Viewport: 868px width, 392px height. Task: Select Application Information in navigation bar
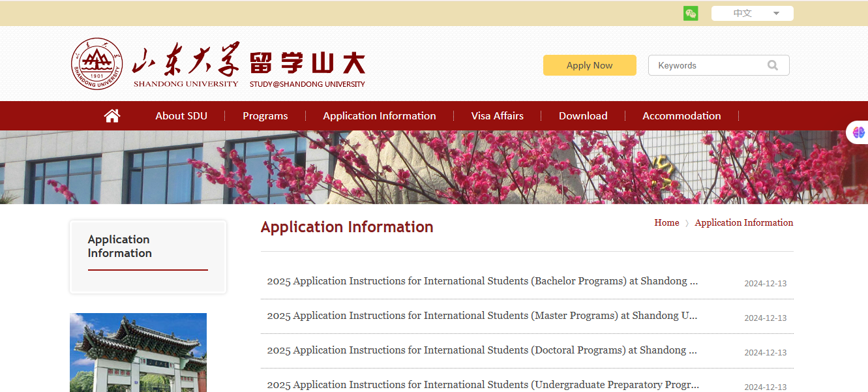(380, 116)
